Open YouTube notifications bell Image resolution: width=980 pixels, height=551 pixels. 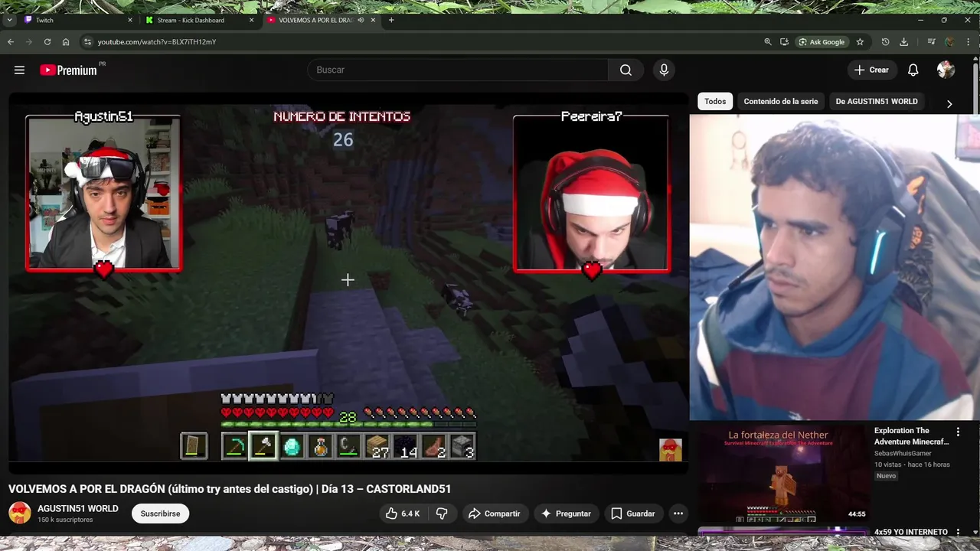pos(913,70)
